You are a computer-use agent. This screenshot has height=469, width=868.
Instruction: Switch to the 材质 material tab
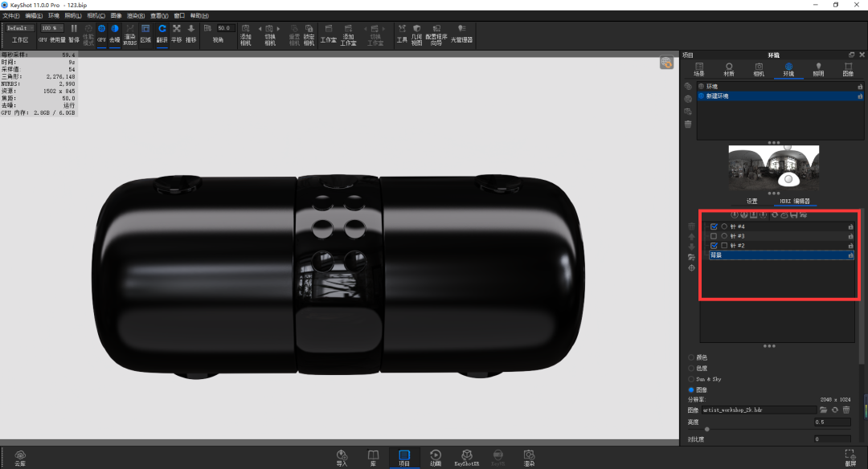729,70
